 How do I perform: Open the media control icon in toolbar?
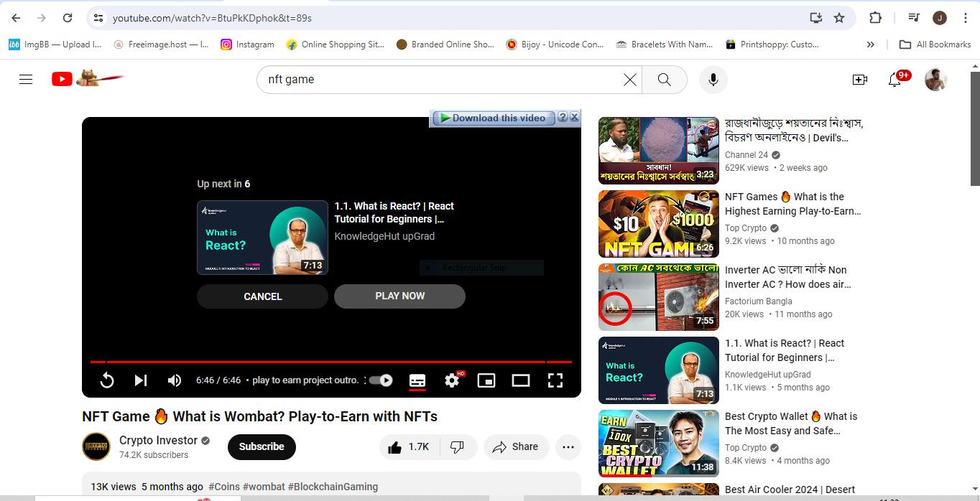[913, 18]
